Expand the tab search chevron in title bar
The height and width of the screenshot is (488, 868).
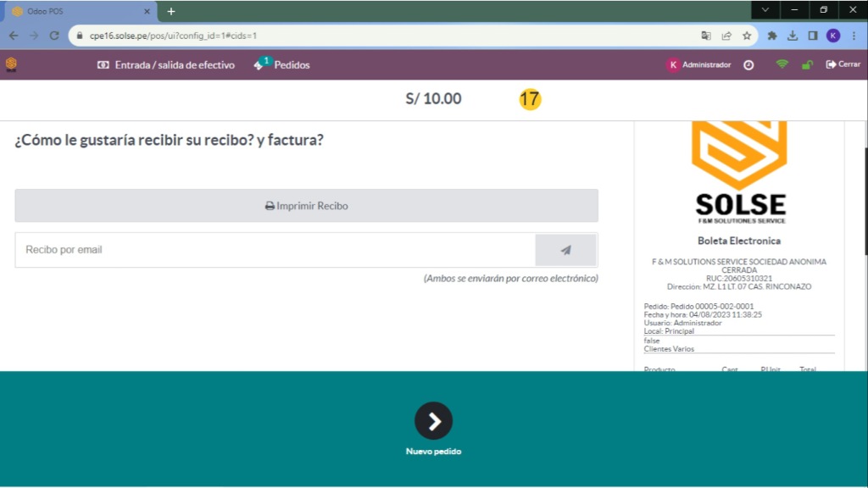765,10
